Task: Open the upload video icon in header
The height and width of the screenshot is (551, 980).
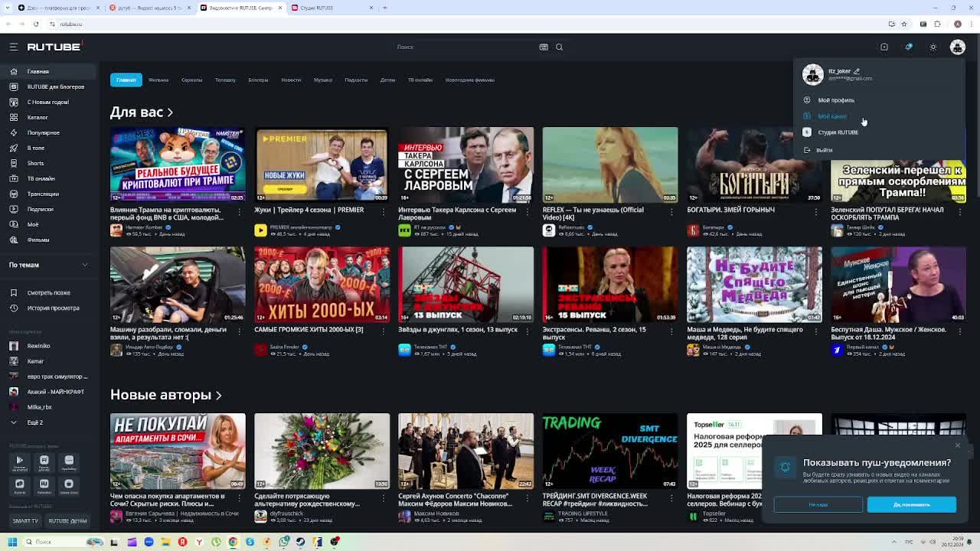Action: coord(884,47)
